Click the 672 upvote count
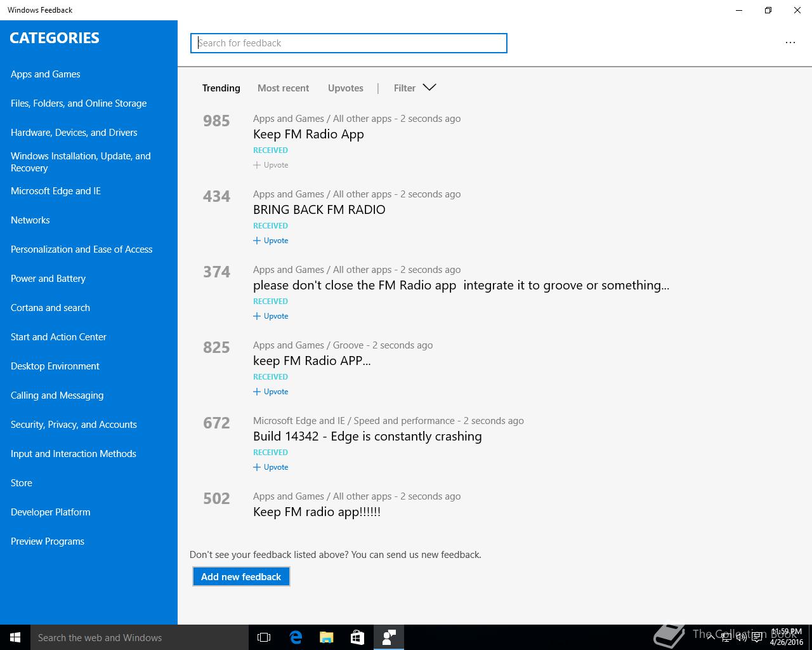The width and height of the screenshot is (812, 650). (216, 423)
